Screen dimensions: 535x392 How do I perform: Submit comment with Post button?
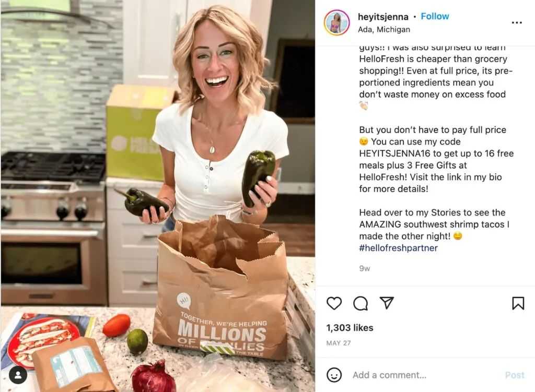coord(515,375)
